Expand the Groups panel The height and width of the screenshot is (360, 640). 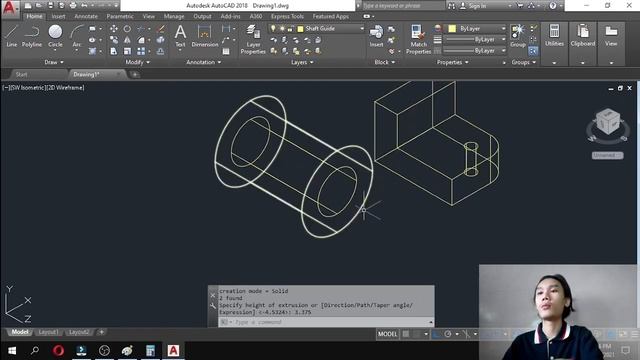[524, 62]
